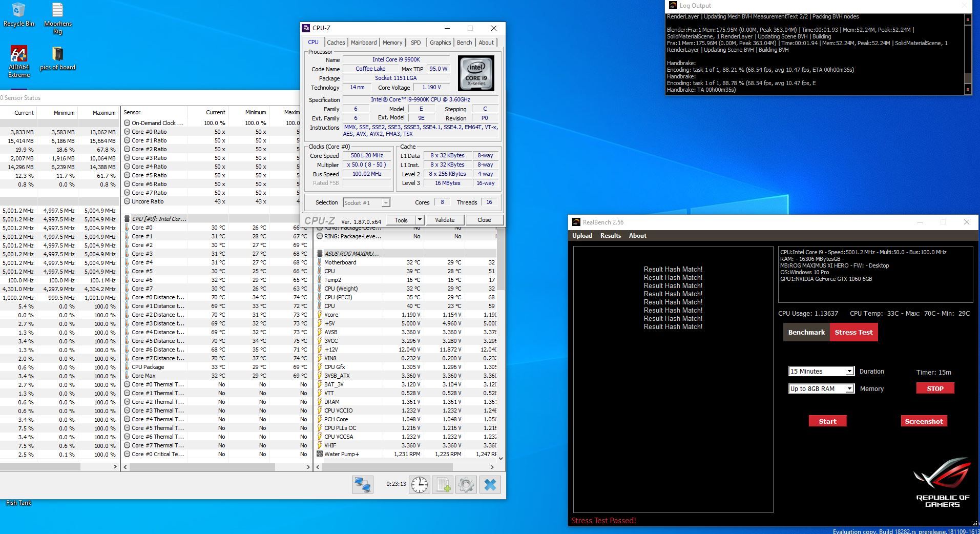The height and width of the screenshot is (534, 980).
Task: Open the Recycle Bin desktop icon
Action: pos(19,14)
